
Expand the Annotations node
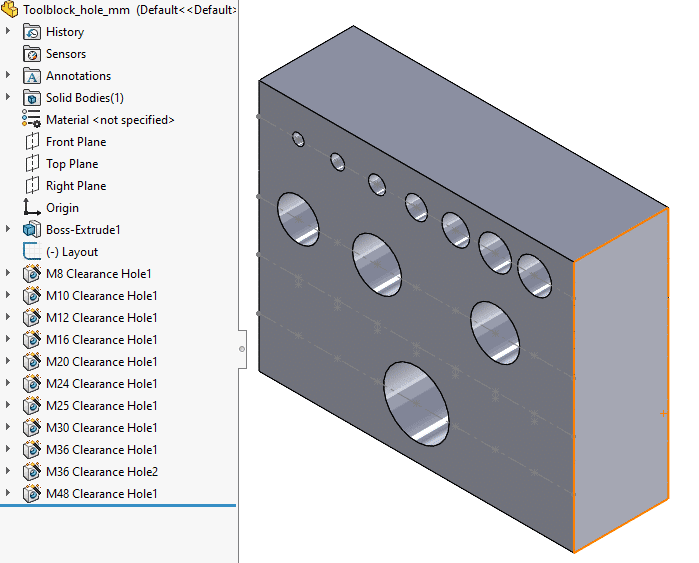[8, 75]
